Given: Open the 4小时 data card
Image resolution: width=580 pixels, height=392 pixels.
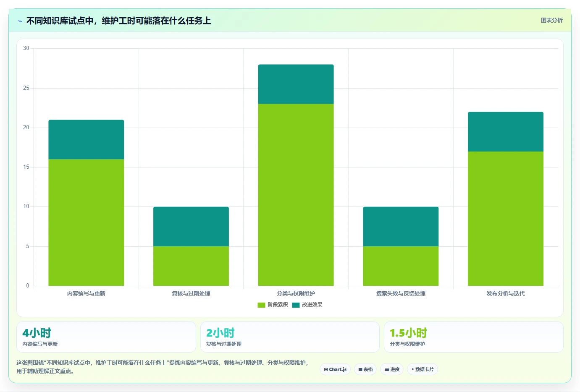Looking at the screenshot, I should click(x=106, y=337).
